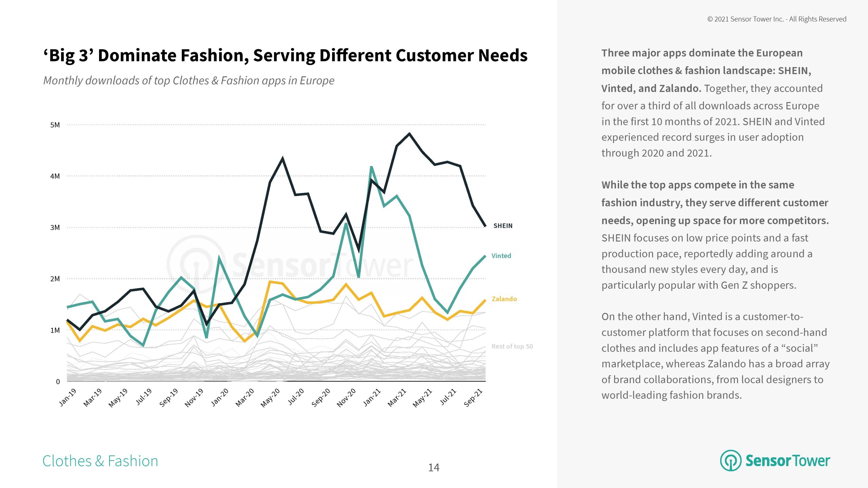Click page number 14
868x488 pixels.
tap(434, 468)
